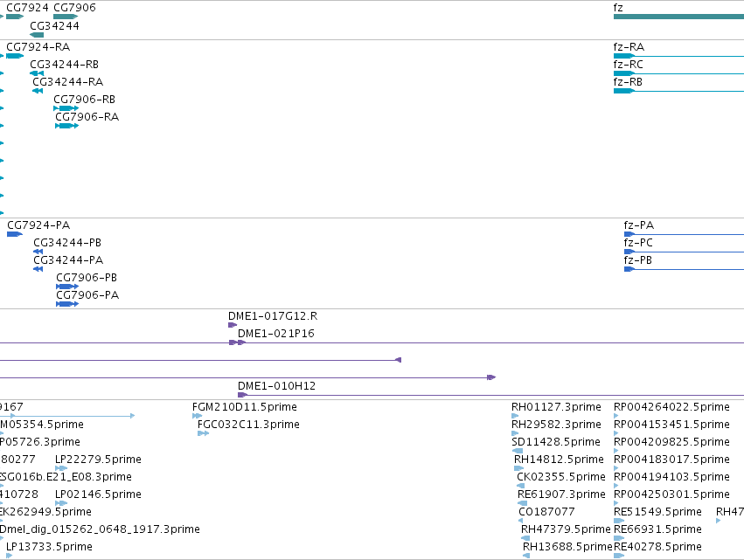This screenshot has width=744, height=560.
Task: Click the LP22279.5prime EST arrow
Action: (x=61, y=468)
